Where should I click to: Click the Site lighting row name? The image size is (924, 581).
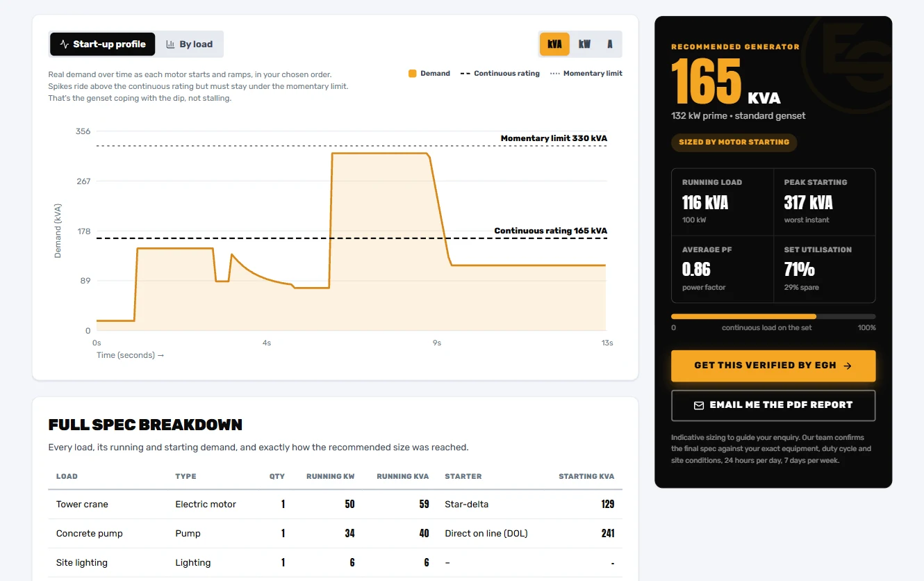tap(81, 562)
